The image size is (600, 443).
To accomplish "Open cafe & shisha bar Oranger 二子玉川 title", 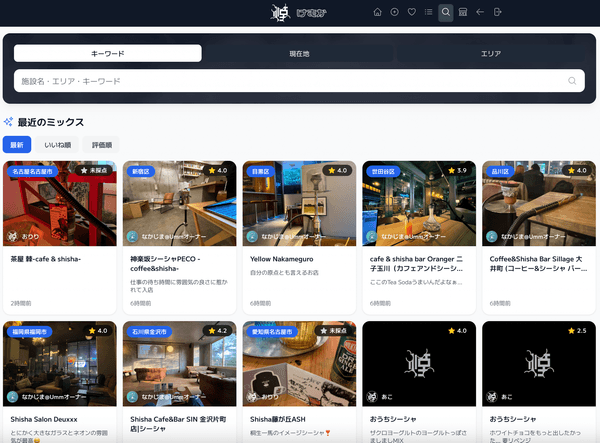I will point(416,264).
